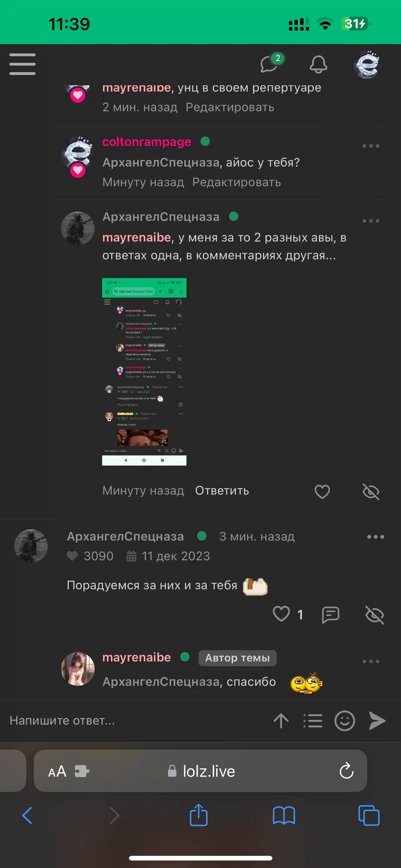401x868 pixels.
Task: Open profile avatar in top bar
Action: [x=367, y=64]
